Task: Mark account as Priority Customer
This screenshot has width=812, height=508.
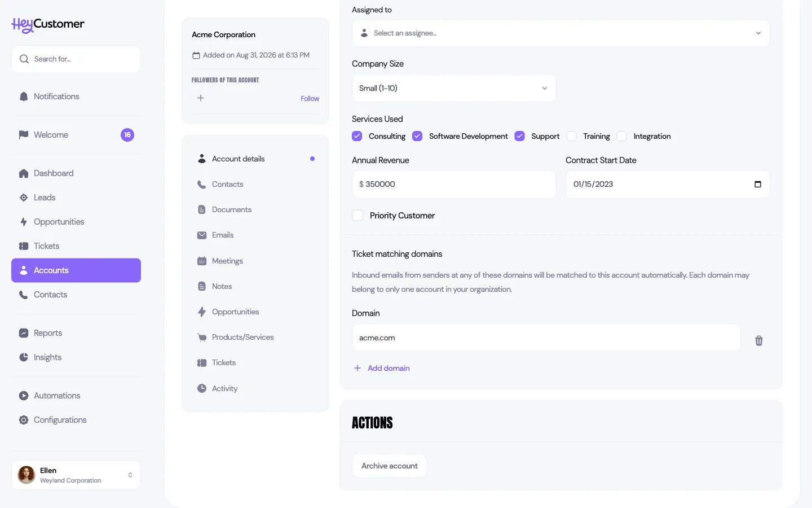Action: 358,216
